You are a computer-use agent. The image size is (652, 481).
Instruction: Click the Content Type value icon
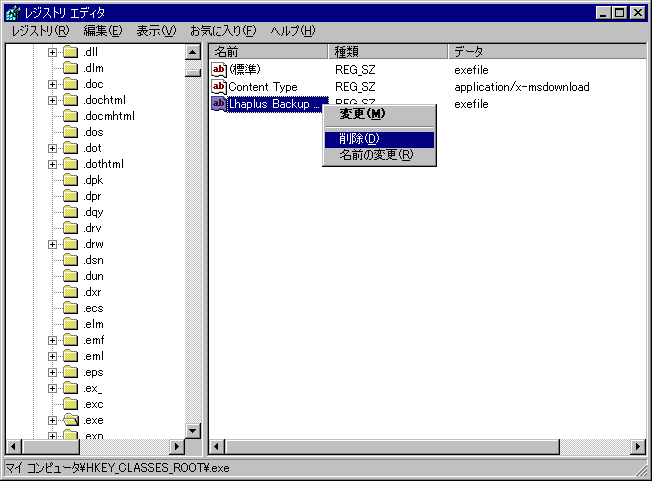coord(219,87)
